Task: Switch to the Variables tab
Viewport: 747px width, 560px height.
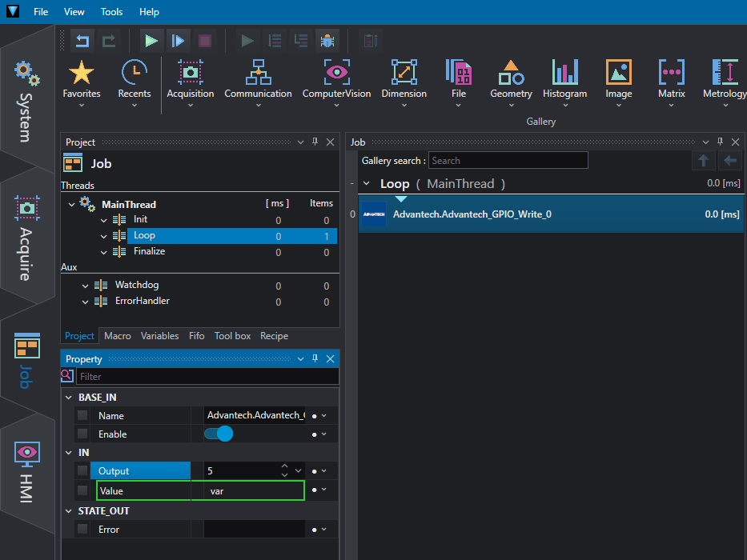Action: [x=159, y=336]
